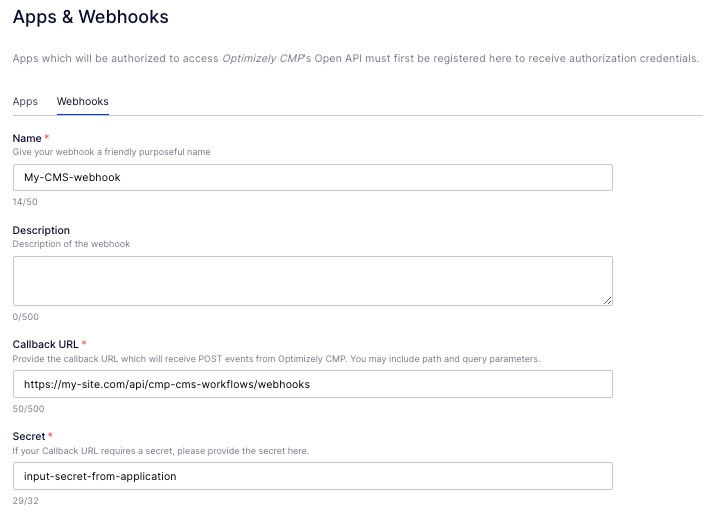
Task: Click the Name field label
Action: click(27, 138)
